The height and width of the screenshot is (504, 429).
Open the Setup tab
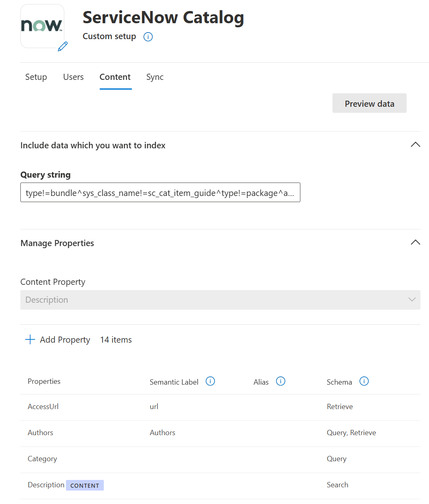click(x=36, y=77)
